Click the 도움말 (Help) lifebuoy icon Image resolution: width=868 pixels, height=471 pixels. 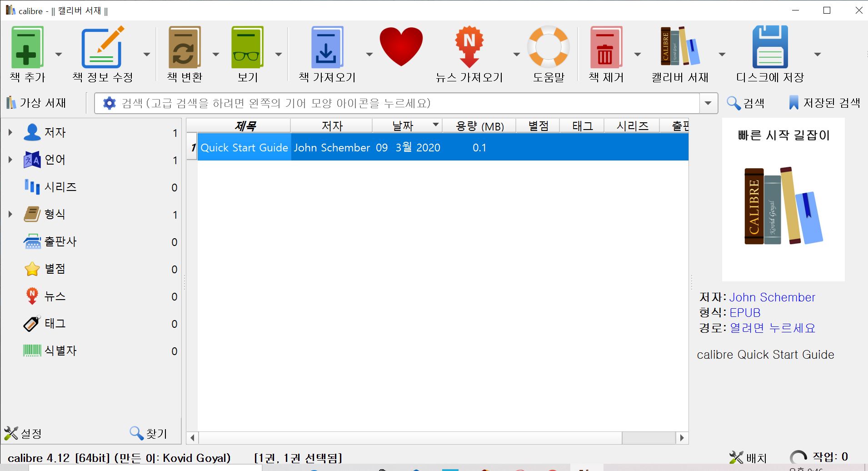pyautogui.click(x=548, y=47)
